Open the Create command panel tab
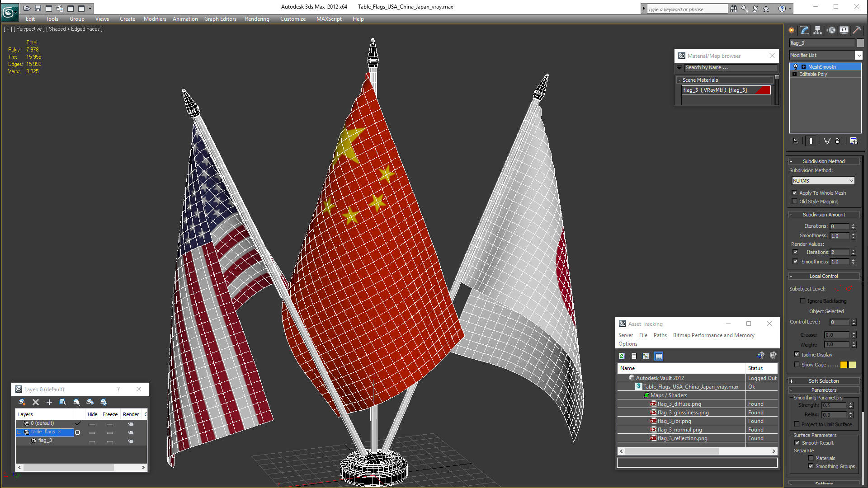Screen dimensions: 868x488 click(792, 30)
